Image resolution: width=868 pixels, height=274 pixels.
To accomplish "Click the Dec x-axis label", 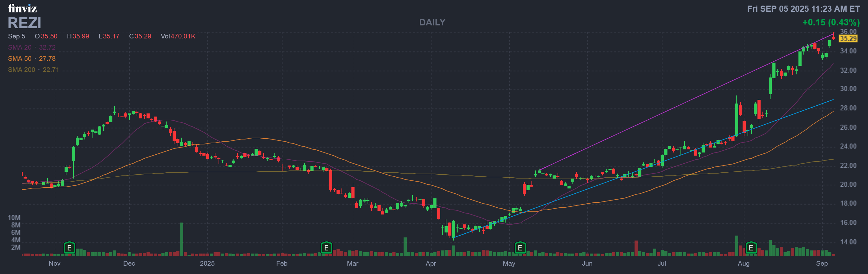I will [x=129, y=263].
